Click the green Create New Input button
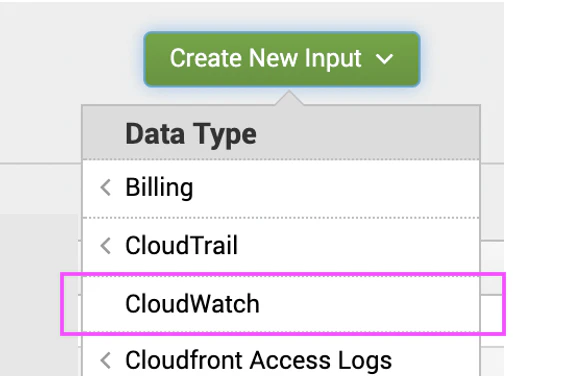The height and width of the screenshot is (376, 586). (282, 59)
